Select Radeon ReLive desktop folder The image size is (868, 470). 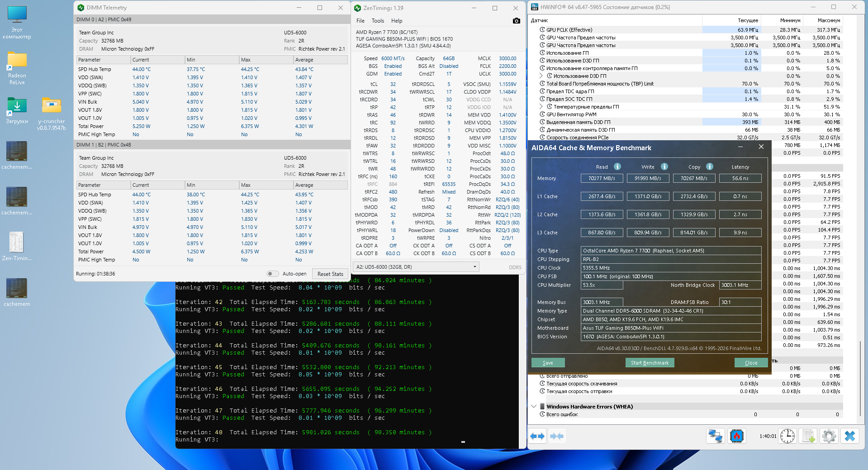pyautogui.click(x=17, y=68)
